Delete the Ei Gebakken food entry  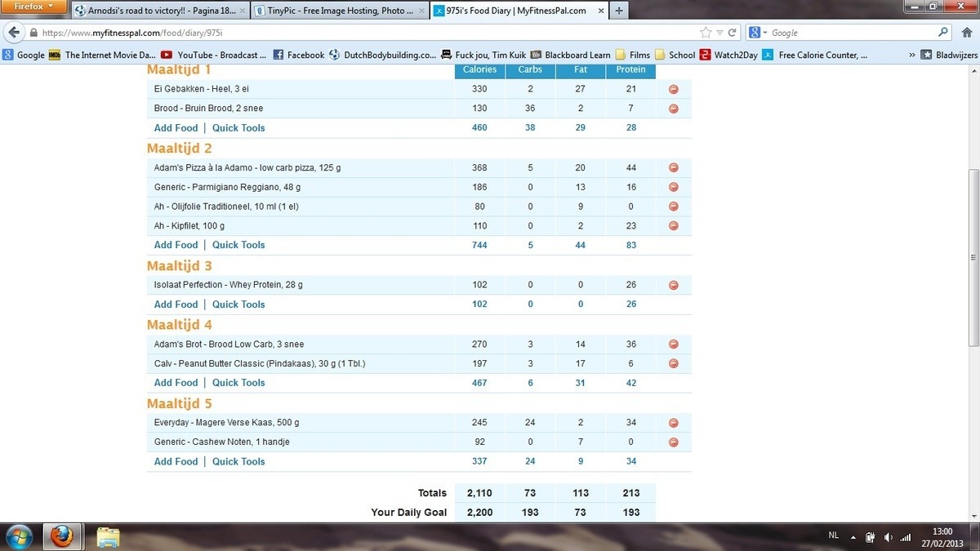[674, 89]
